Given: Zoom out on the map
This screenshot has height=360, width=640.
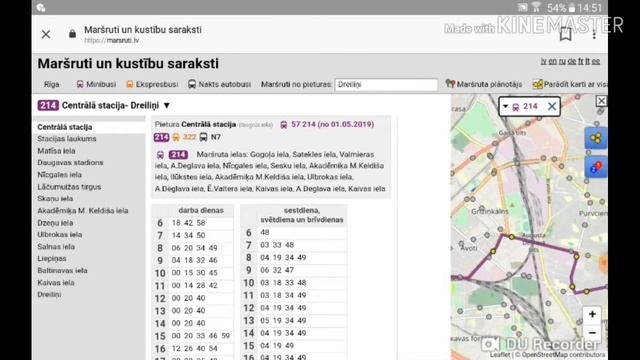Looking at the screenshot, I should 592,333.
